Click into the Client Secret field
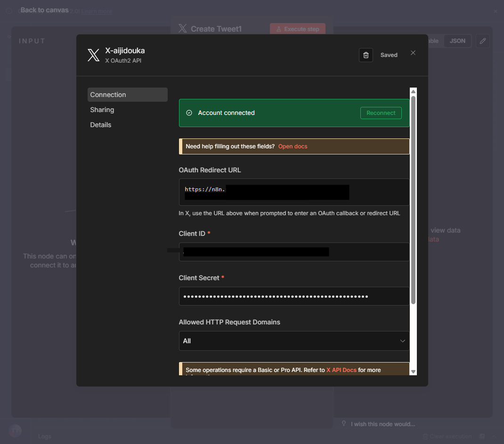The height and width of the screenshot is (444, 504). click(293, 296)
